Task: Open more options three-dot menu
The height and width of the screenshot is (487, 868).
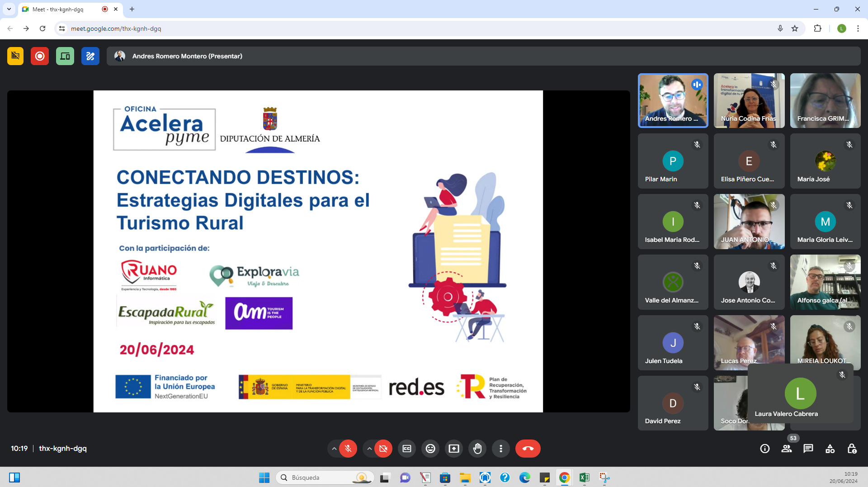Action: (x=501, y=449)
